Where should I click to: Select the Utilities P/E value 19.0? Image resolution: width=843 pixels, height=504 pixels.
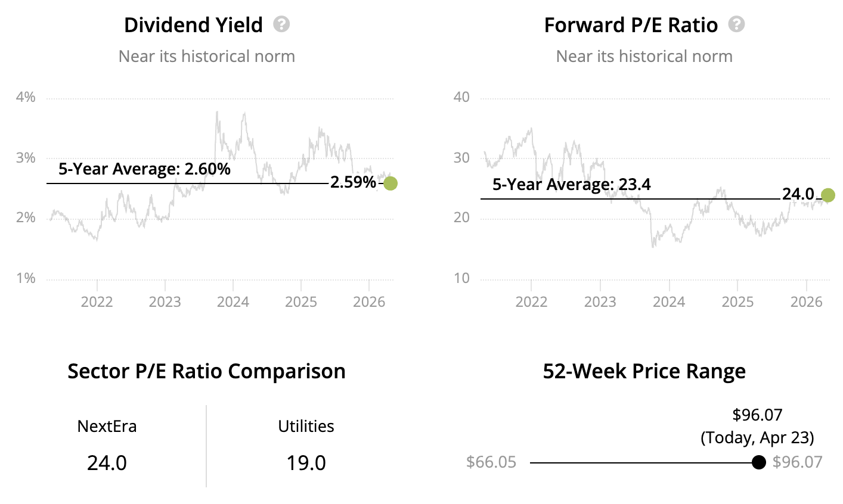306,463
